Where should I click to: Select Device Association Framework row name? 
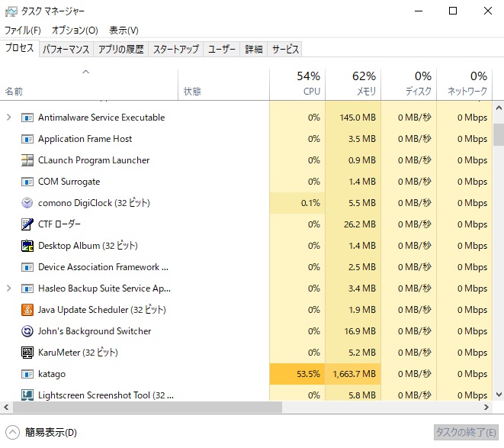(103, 267)
